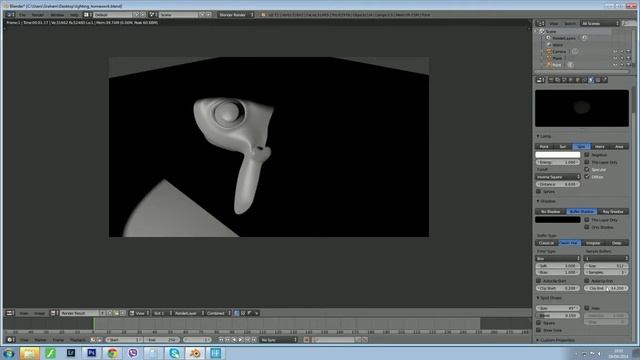Viewport: 640px width, 360px height.
Task: Open the Help menu
Action: (74, 15)
